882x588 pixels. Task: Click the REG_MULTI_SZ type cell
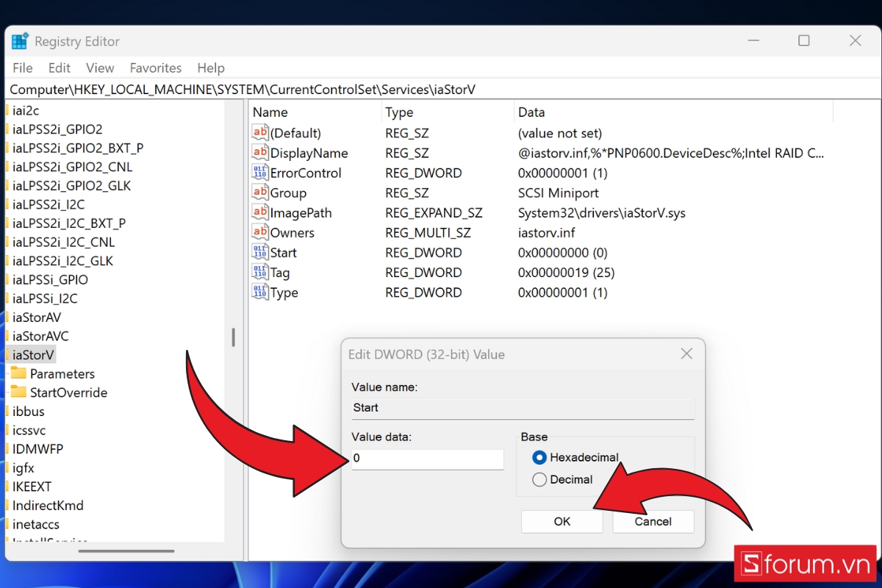(x=428, y=233)
